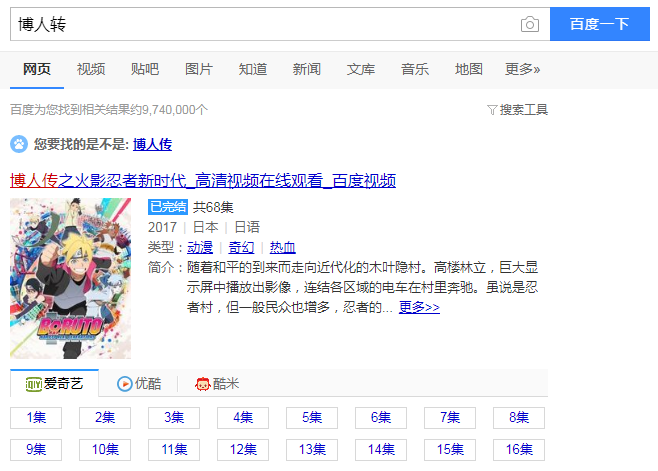
Task: Open the 贴吧 tab
Action: (x=145, y=69)
